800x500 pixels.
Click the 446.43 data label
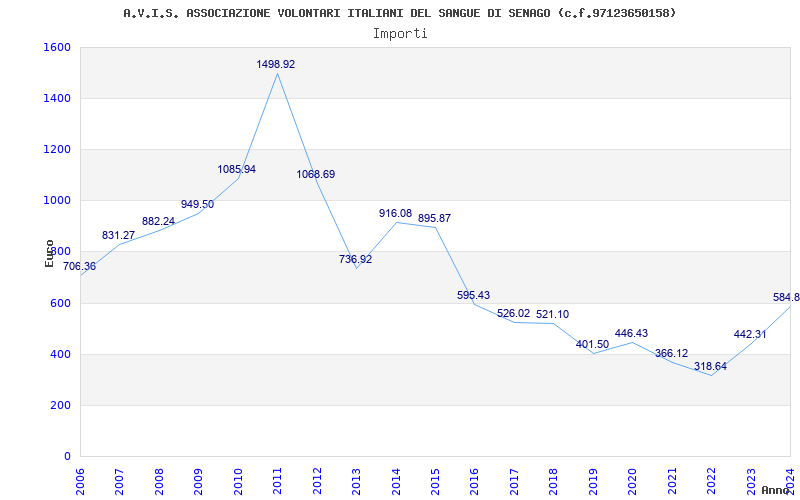pos(632,333)
